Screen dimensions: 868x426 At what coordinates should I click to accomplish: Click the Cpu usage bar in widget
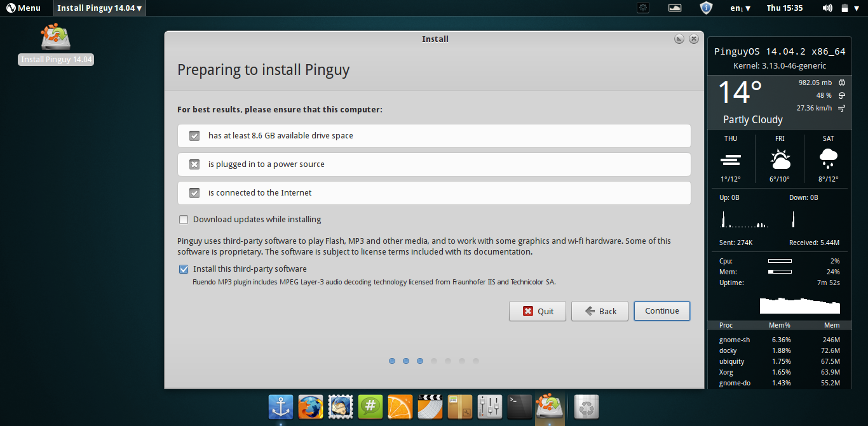780,261
